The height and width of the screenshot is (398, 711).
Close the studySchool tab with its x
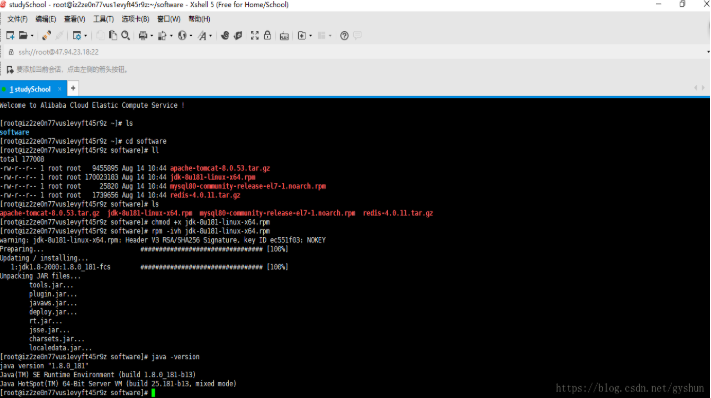coord(59,89)
